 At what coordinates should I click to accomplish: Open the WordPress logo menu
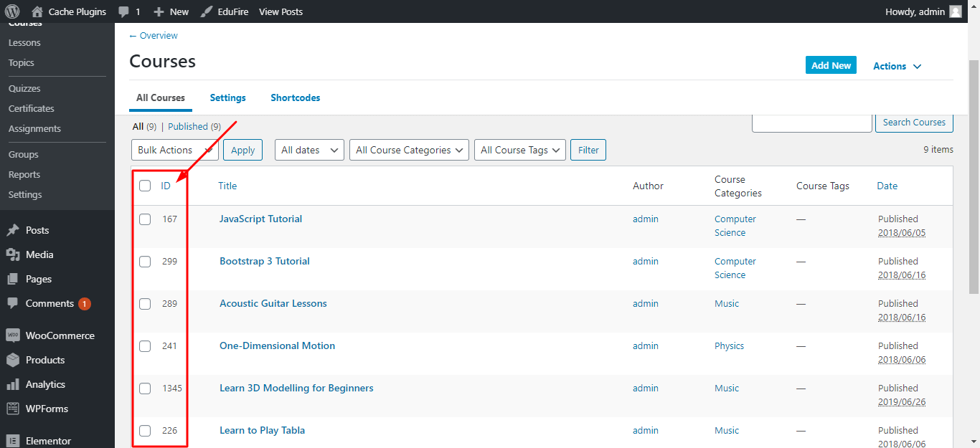click(12, 11)
